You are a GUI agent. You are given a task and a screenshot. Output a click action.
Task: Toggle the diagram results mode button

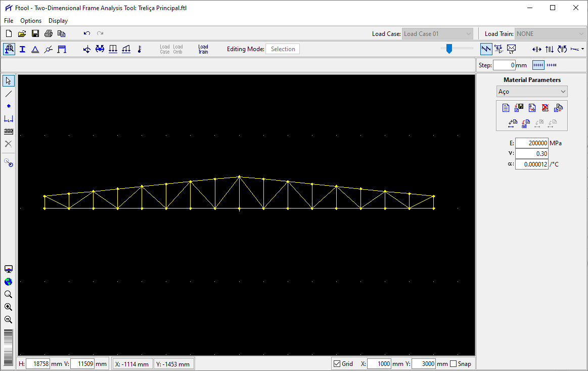tap(486, 49)
